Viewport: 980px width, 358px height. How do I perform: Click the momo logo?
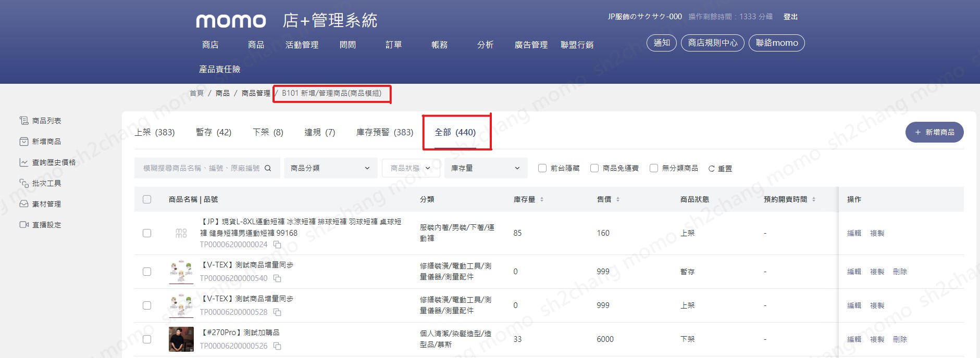click(231, 21)
